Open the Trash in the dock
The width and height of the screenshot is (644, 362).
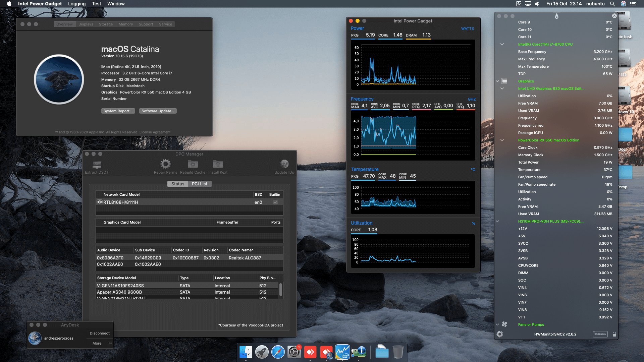point(398,352)
